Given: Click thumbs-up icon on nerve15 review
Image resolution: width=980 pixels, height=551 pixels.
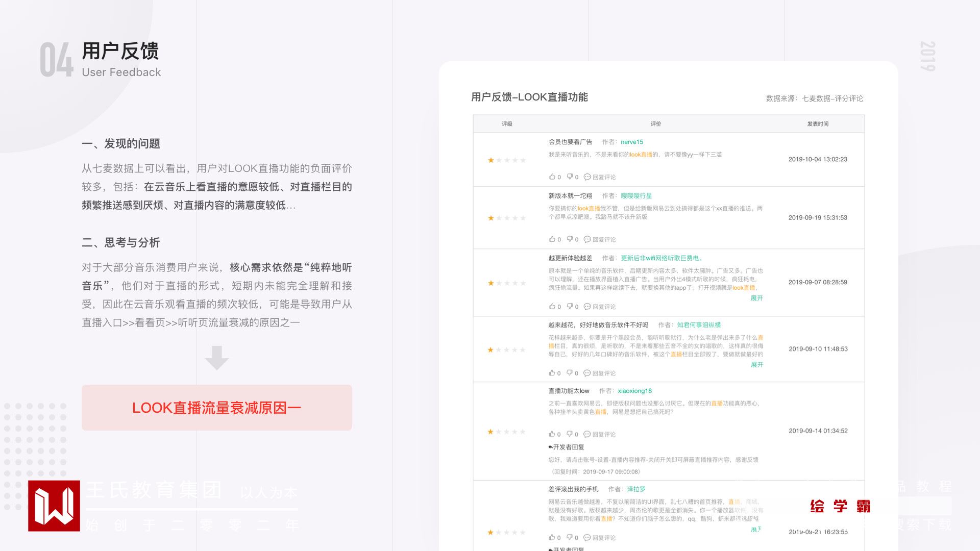Looking at the screenshot, I should click(552, 177).
